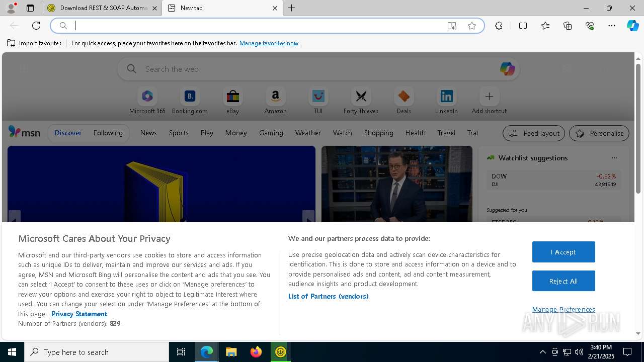The width and height of the screenshot is (644, 362).
Task: Open Booking.com shortcut
Action: click(190, 101)
